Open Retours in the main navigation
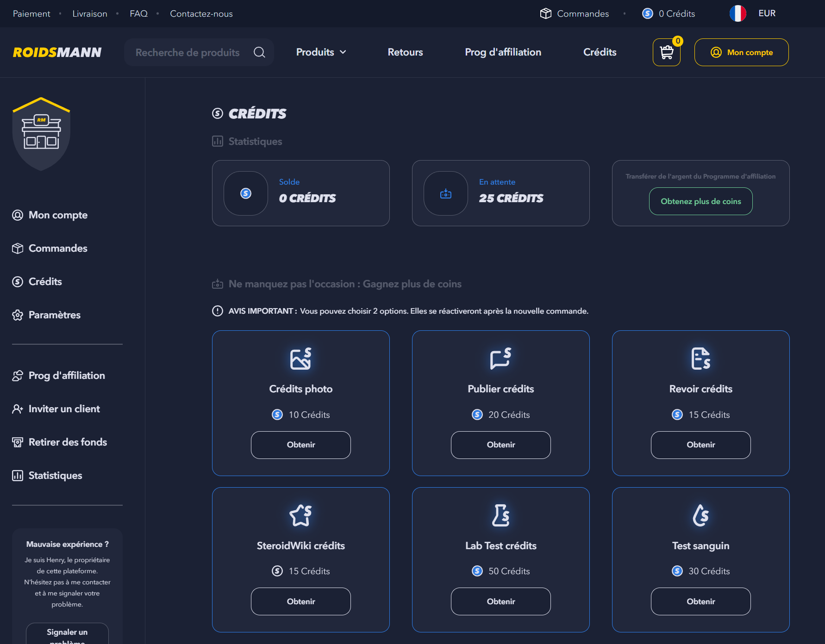The image size is (825, 644). coord(405,52)
